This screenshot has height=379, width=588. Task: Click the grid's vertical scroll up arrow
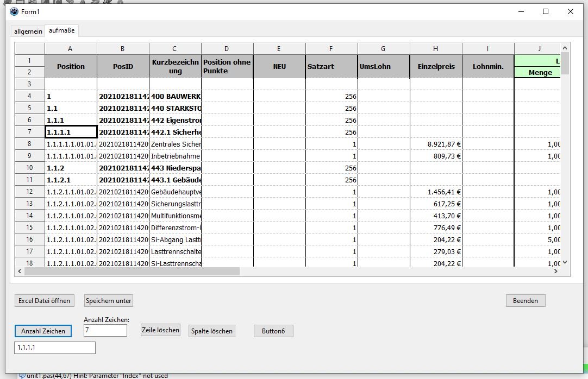click(x=565, y=48)
